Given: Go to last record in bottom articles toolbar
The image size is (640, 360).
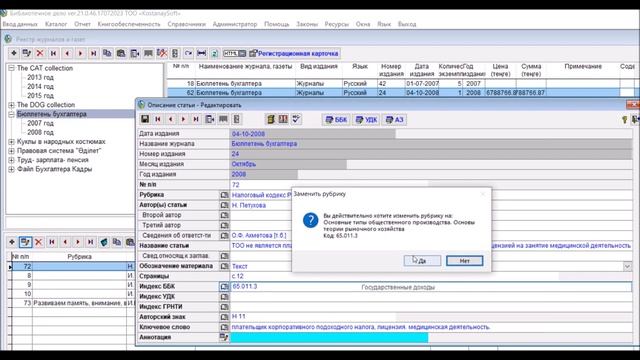Looking at the screenshot, I should [91, 242].
